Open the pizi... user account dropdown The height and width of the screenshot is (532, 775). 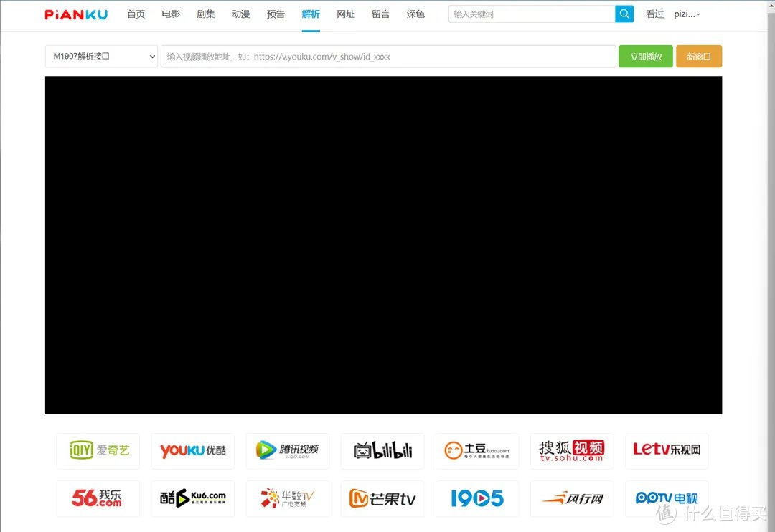point(687,14)
